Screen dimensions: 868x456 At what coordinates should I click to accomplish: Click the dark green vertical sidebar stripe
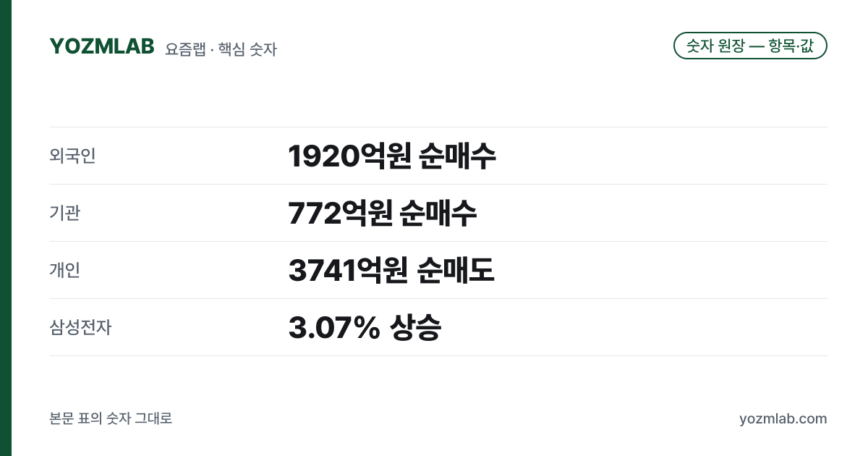[x=6, y=228]
